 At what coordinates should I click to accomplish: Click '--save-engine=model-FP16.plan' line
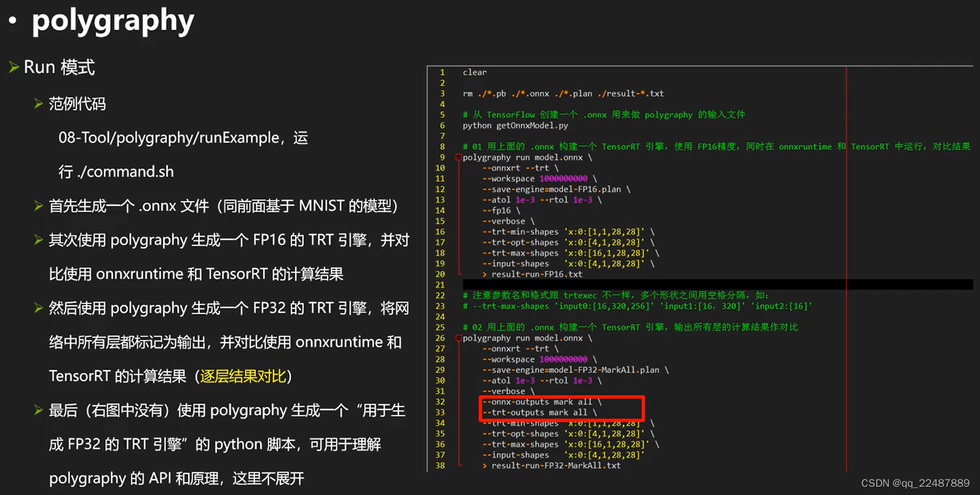point(556,189)
